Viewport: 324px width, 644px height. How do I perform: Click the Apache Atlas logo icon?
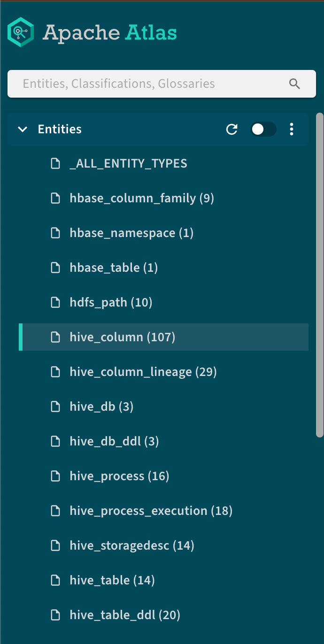[21, 32]
